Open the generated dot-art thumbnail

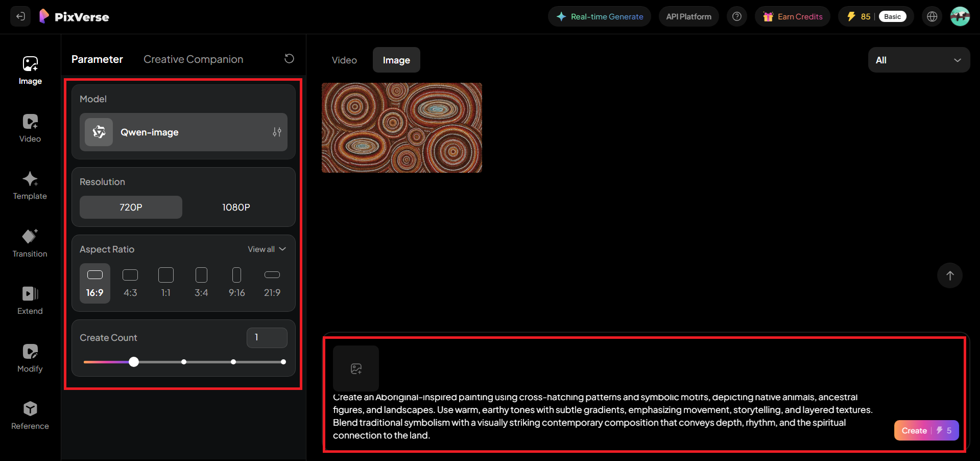click(401, 127)
